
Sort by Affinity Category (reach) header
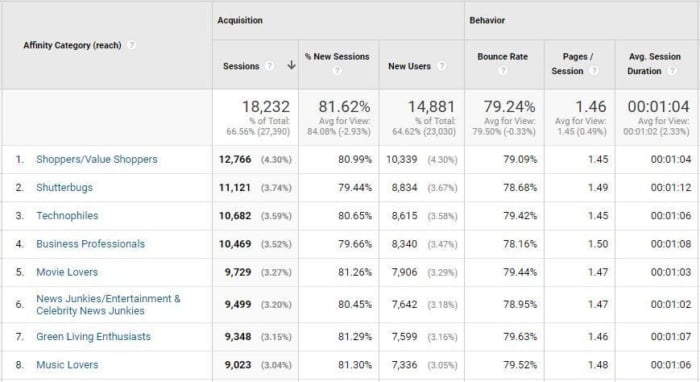(x=72, y=45)
